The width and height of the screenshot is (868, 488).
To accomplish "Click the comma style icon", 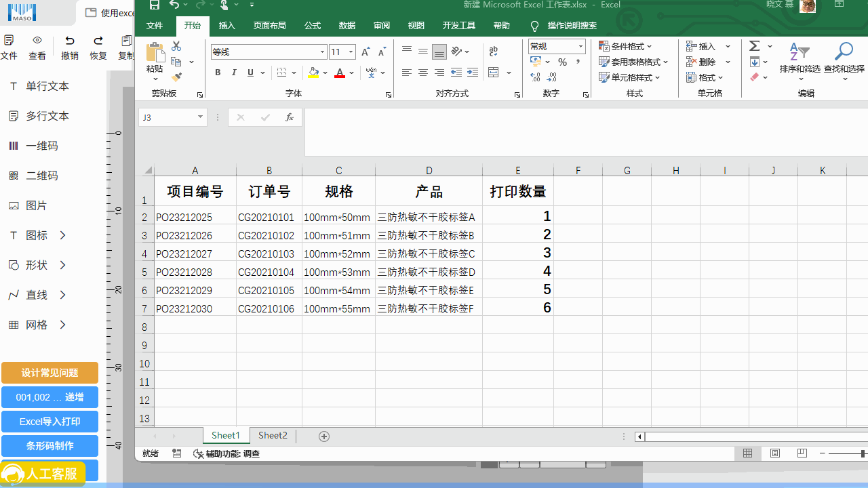I will pos(578,62).
